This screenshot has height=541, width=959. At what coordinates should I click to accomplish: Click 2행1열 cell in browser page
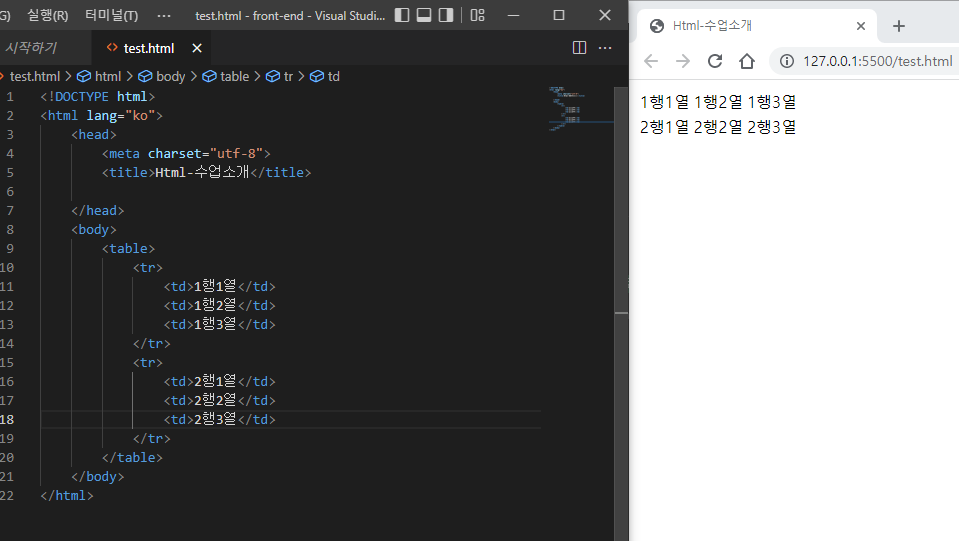[x=664, y=127]
